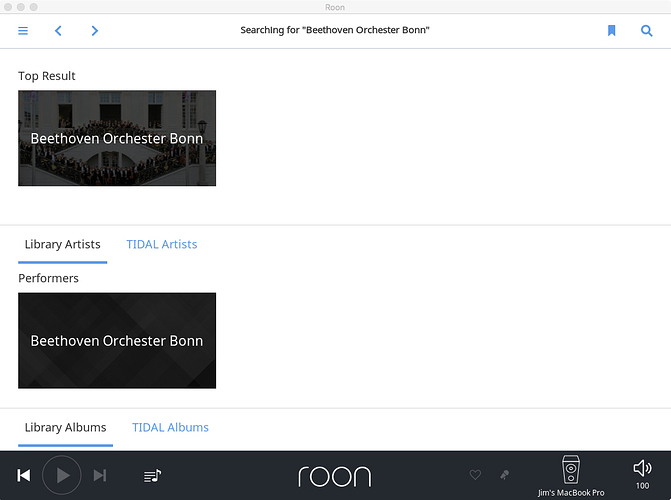Close the Roon window with the first title bar button

coord(8,7)
